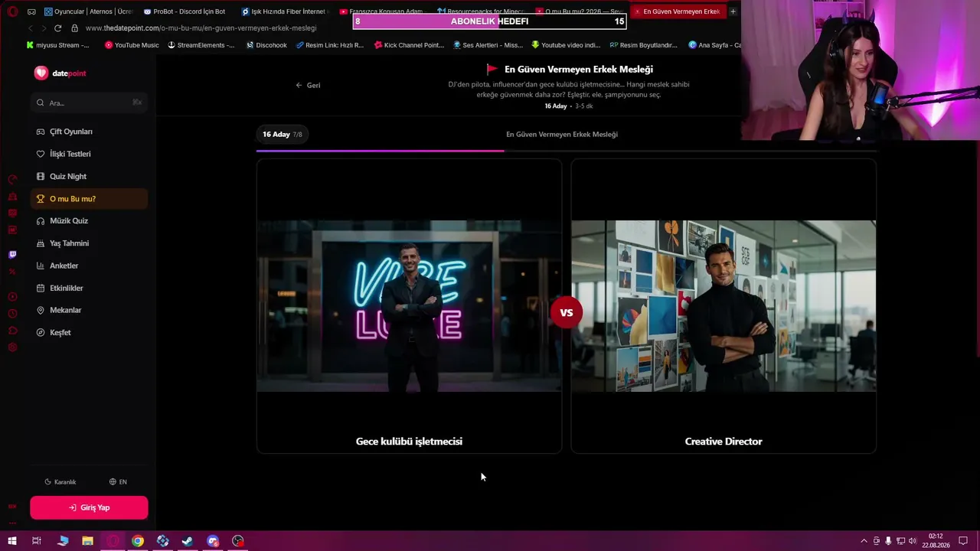Open Müzik Quiz from the sidebar

coord(89,220)
